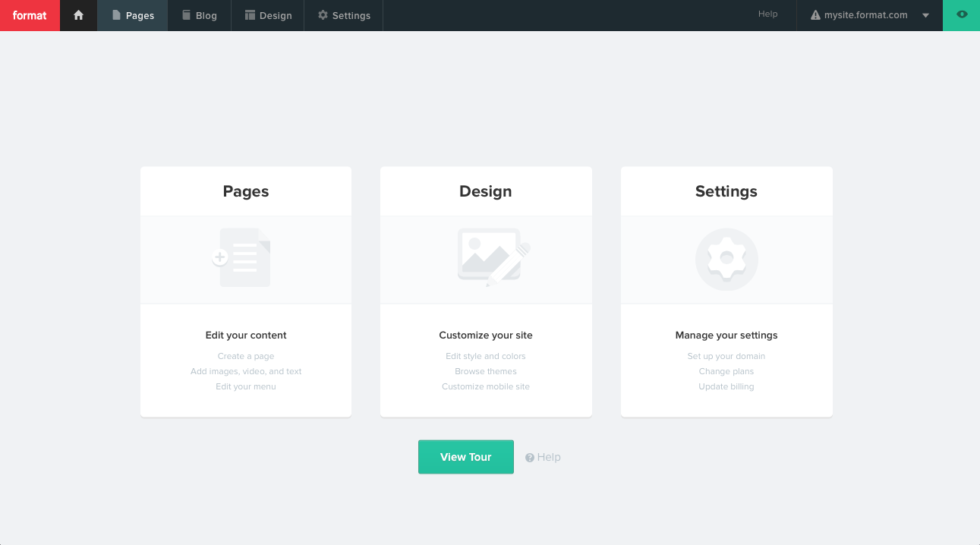Select the Pages card heading
The image size is (980, 545).
click(x=246, y=191)
